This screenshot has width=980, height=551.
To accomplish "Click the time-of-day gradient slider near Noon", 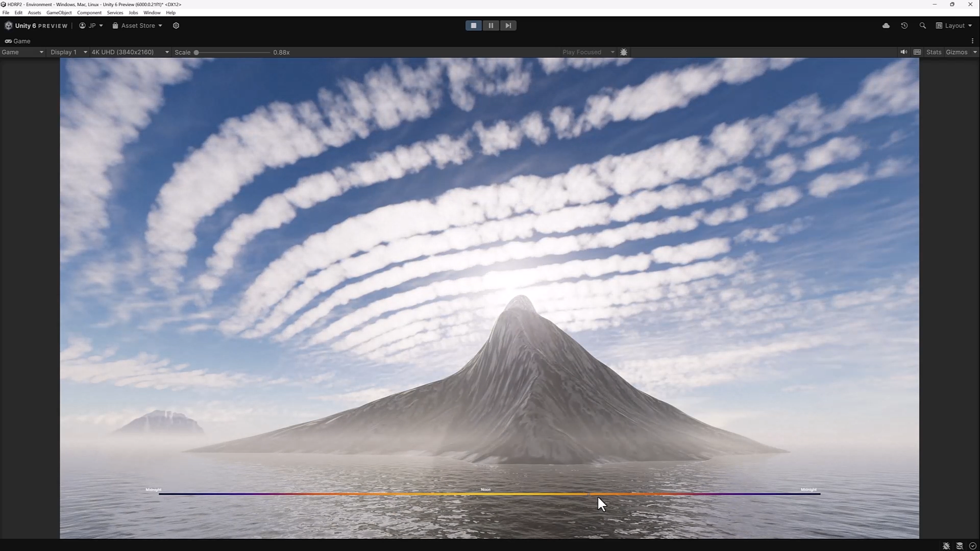I will coord(486,494).
